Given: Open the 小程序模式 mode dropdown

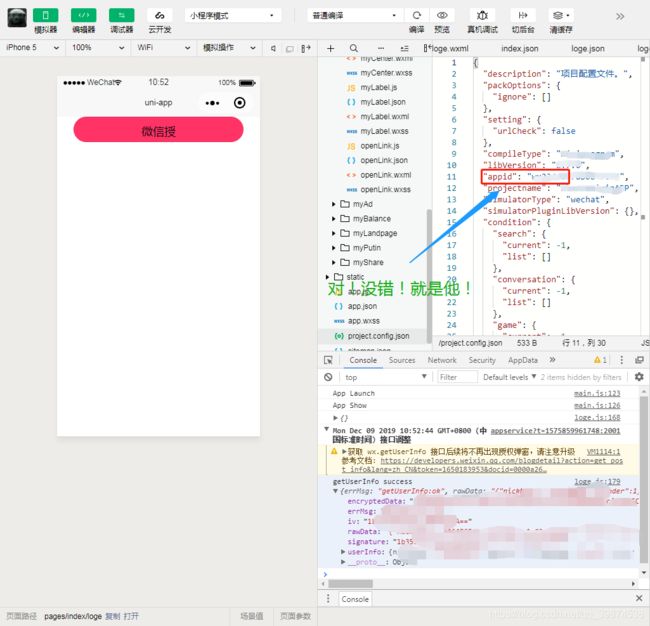Looking at the screenshot, I should pos(233,16).
